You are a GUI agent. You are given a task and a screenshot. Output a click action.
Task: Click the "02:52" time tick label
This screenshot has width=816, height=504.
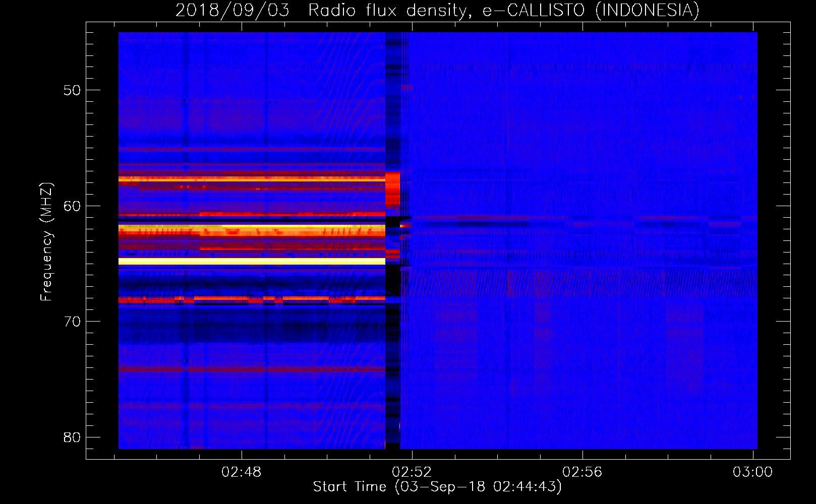pos(412,472)
